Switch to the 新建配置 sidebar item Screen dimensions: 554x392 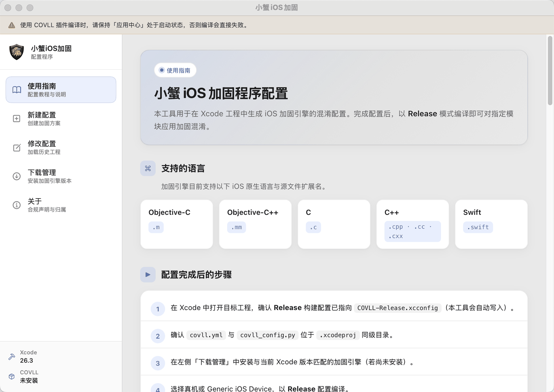pos(61,119)
